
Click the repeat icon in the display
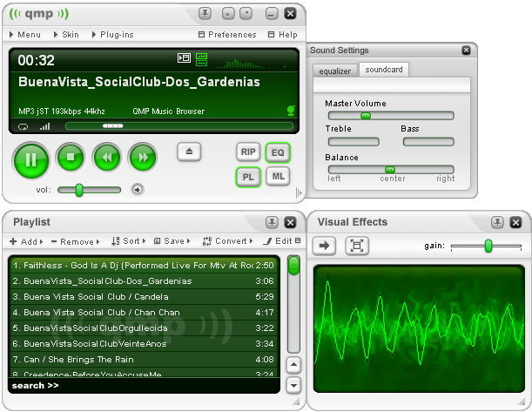[24, 126]
